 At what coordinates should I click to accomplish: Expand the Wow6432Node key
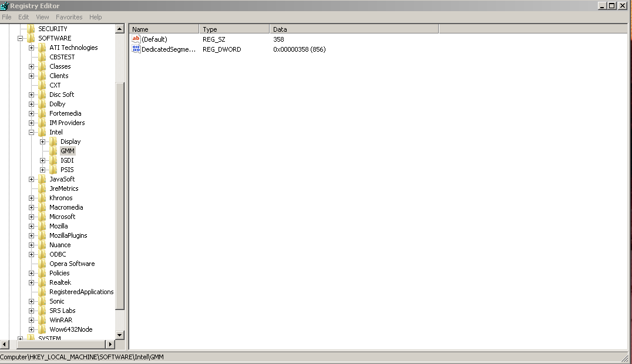click(x=31, y=329)
